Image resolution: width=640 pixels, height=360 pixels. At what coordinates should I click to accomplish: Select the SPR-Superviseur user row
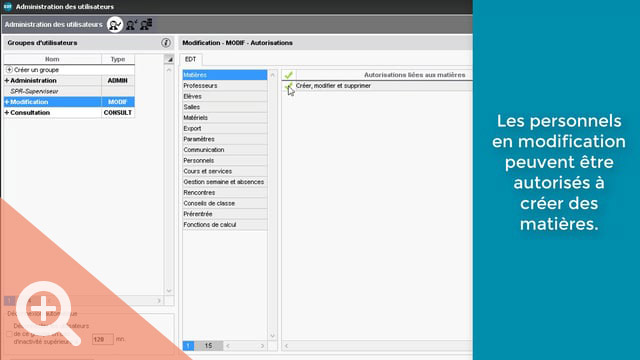(x=69, y=91)
